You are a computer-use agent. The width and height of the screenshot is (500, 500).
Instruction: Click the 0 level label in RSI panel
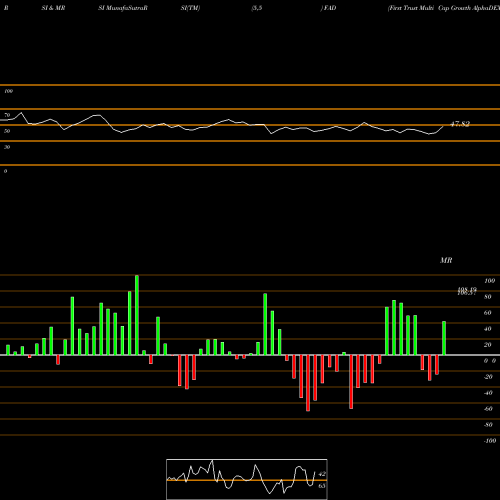(x=5, y=171)
